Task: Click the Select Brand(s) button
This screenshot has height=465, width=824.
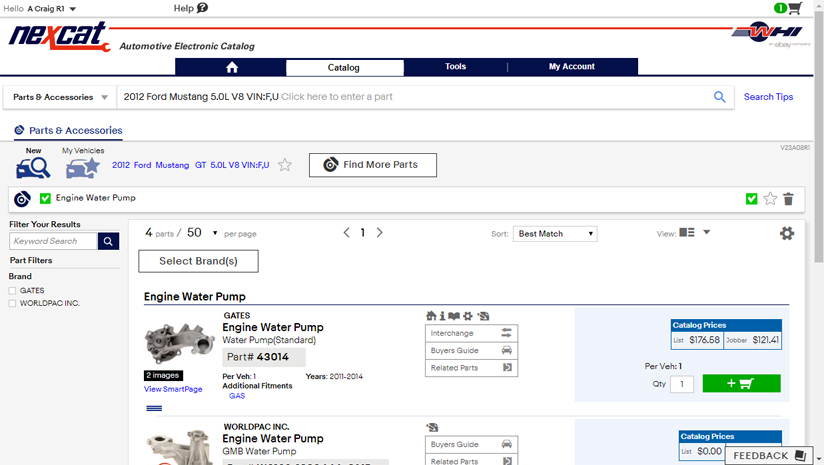Action: [198, 261]
